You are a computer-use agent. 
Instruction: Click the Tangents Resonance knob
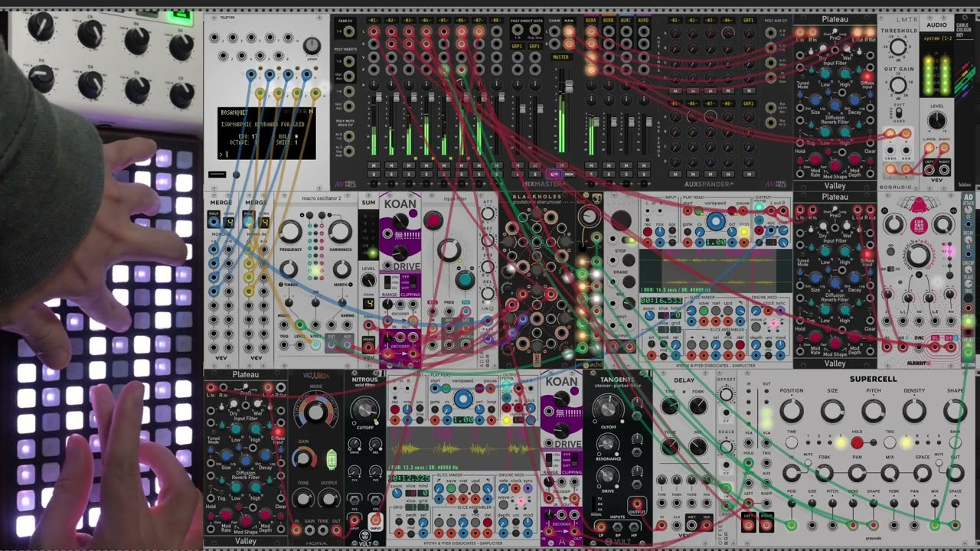[x=607, y=443]
